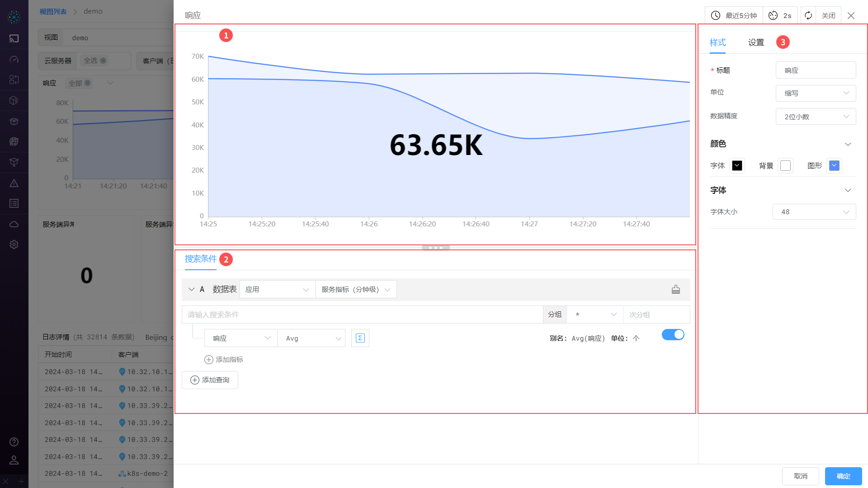This screenshot has height=488, width=868.
Task: Click the 添加查询 button
Action: pos(210,380)
